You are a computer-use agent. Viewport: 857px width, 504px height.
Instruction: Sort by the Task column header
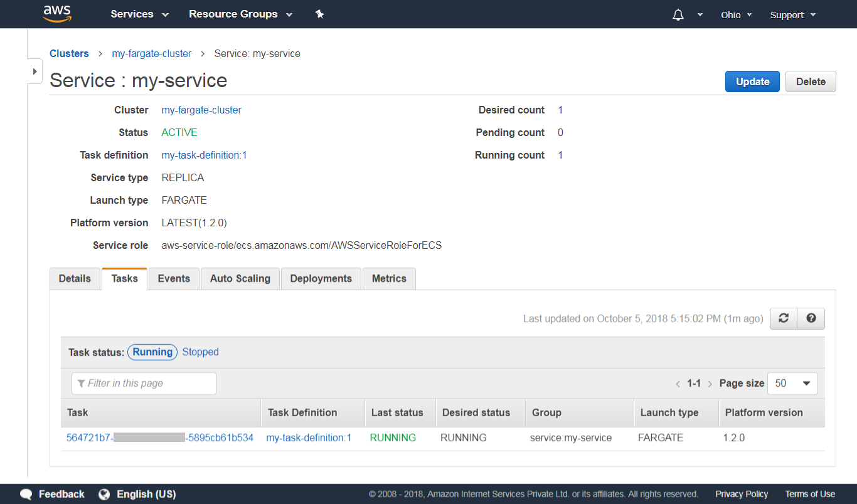coord(161,413)
